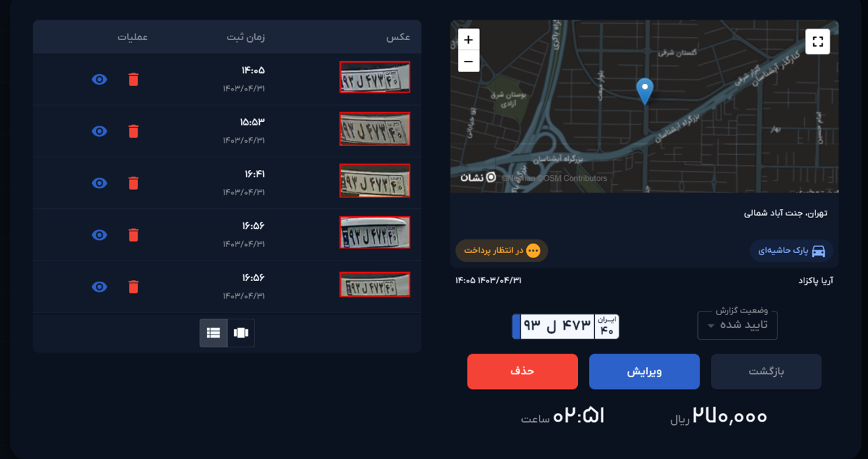The image size is (868, 459).
Task: Go back using the بازگشت button
Action: click(x=766, y=372)
